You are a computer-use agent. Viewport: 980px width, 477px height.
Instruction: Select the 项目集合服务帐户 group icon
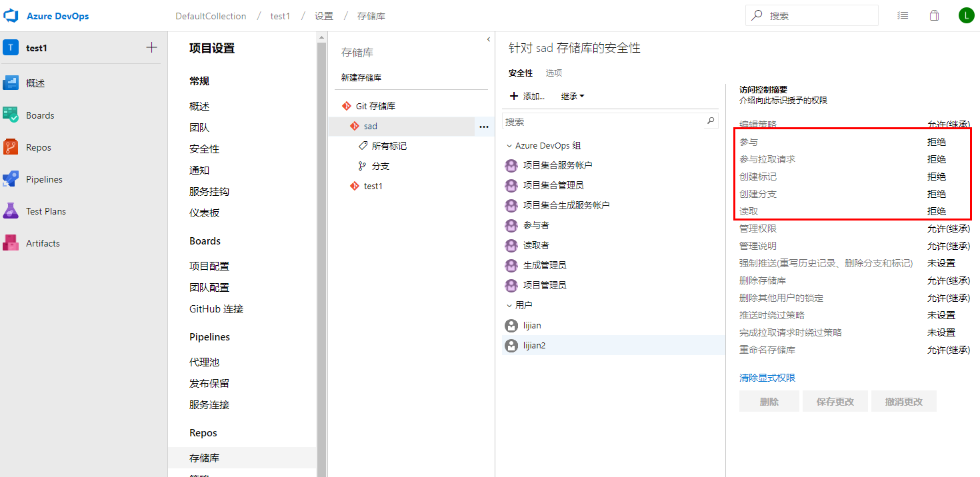tap(511, 165)
